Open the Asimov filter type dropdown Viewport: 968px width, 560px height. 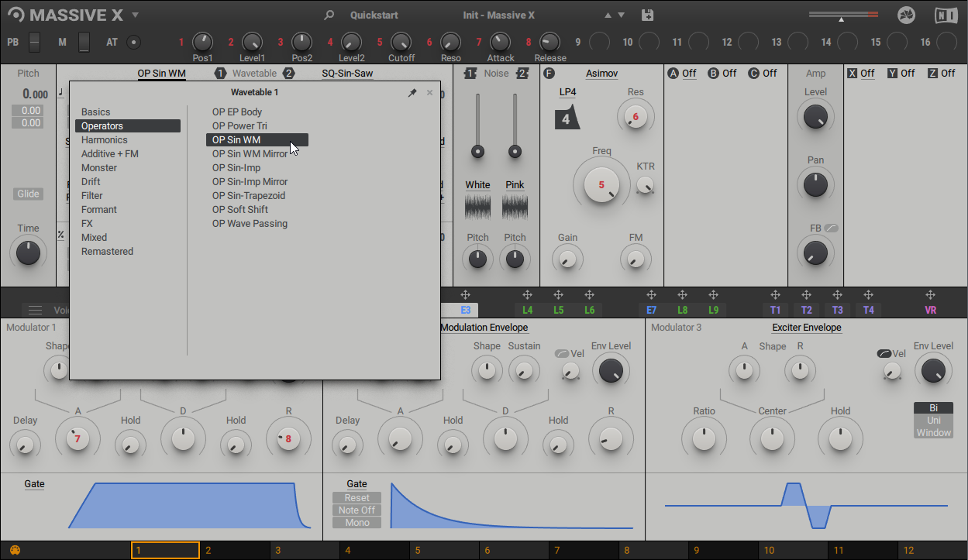601,74
